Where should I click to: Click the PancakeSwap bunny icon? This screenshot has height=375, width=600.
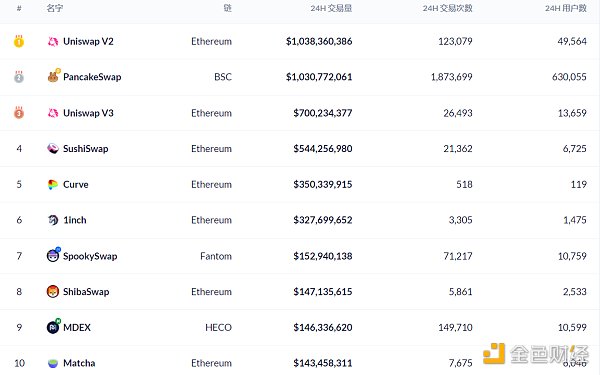point(53,76)
